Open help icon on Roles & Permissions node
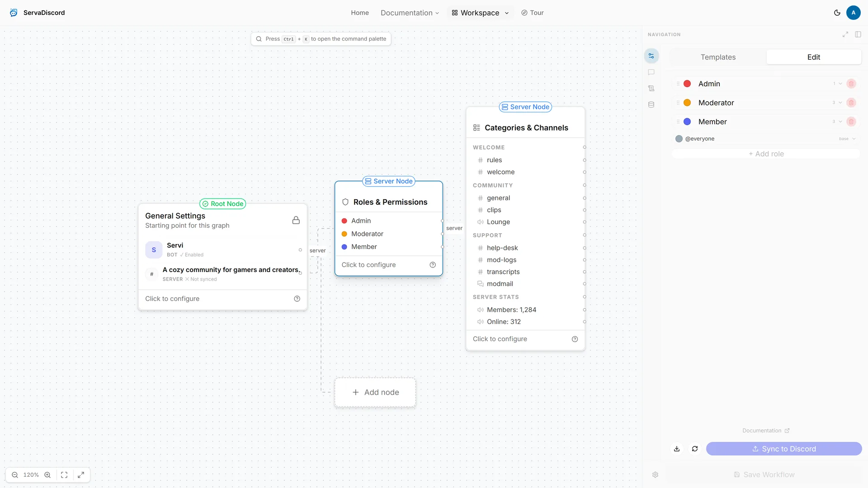 [x=432, y=265]
